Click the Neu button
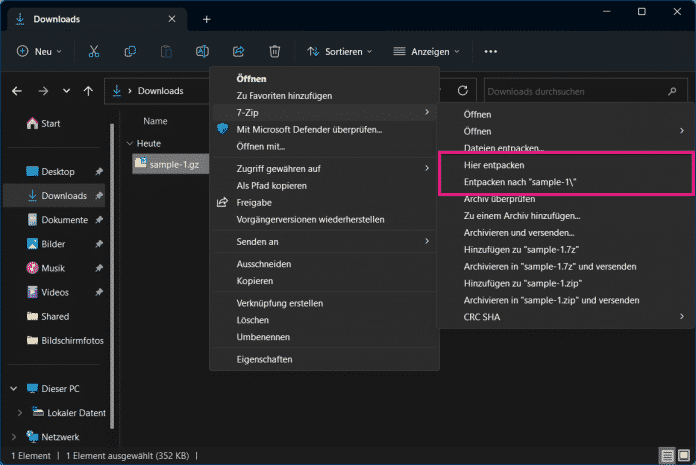The width and height of the screenshot is (696, 465). pyautogui.click(x=40, y=51)
